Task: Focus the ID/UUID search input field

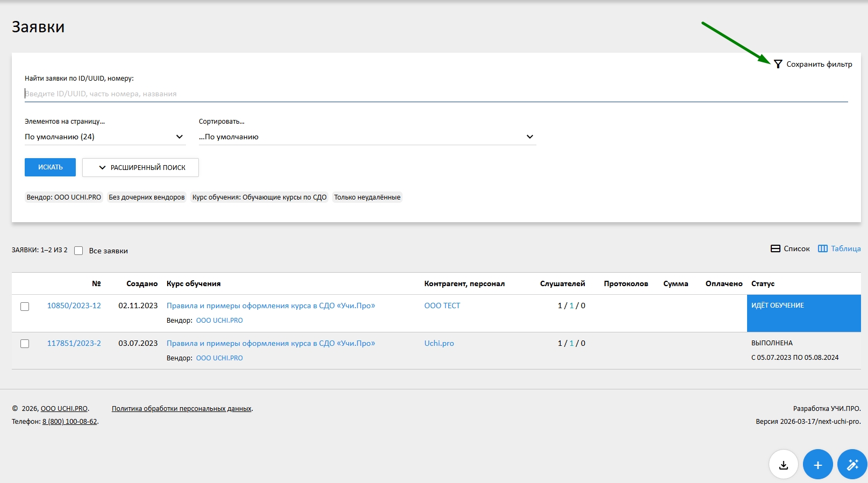Action: 435,94
